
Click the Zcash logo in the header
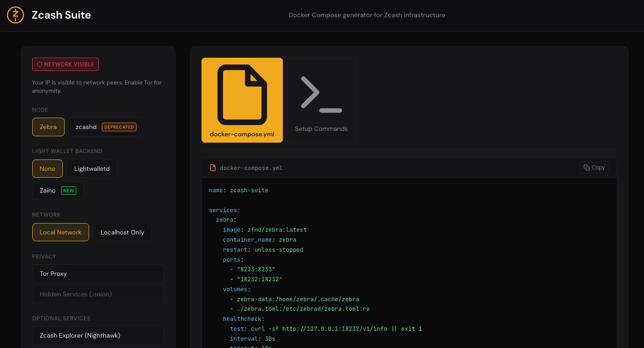(x=15, y=15)
